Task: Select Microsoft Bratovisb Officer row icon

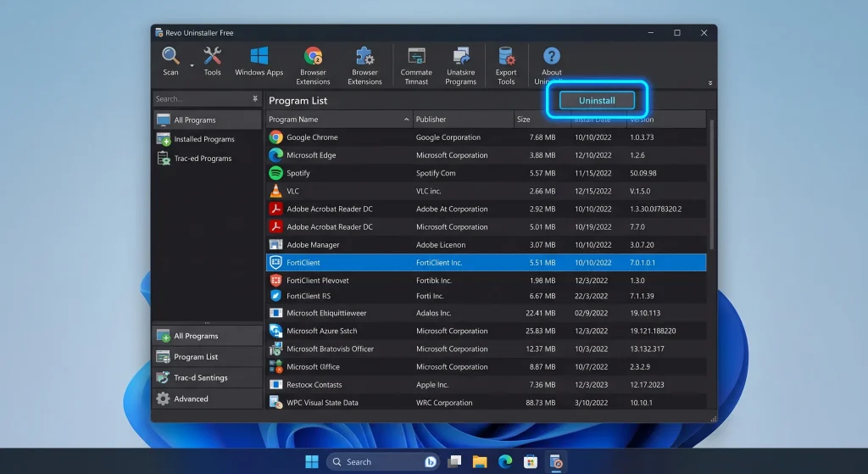Action: pos(275,349)
